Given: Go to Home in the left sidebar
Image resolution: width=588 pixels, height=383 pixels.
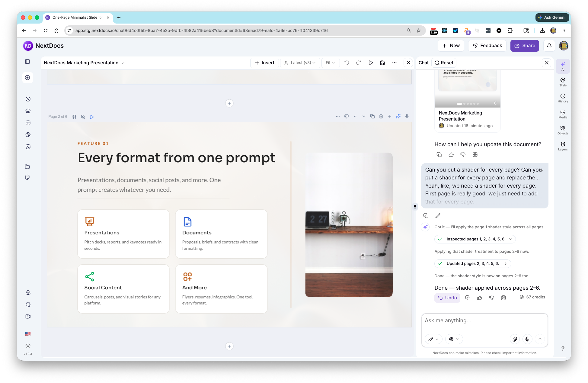Looking at the screenshot, I should (28, 111).
